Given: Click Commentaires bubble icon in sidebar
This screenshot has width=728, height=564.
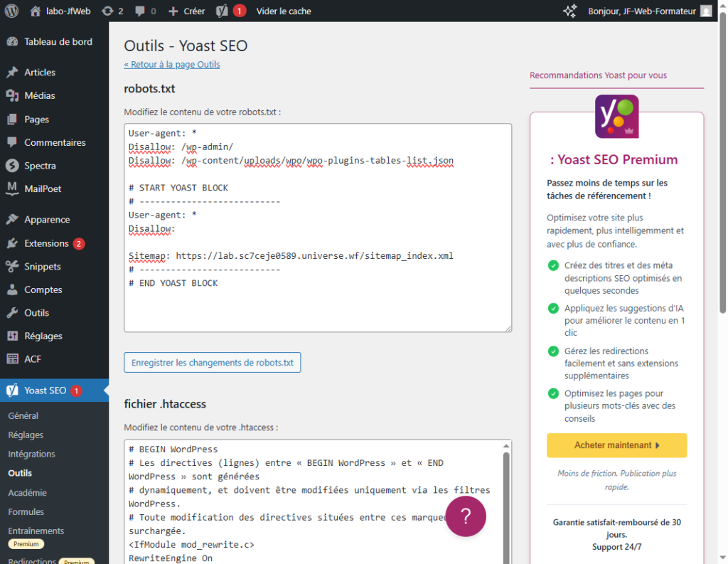Looking at the screenshot, I should (13, 142).
